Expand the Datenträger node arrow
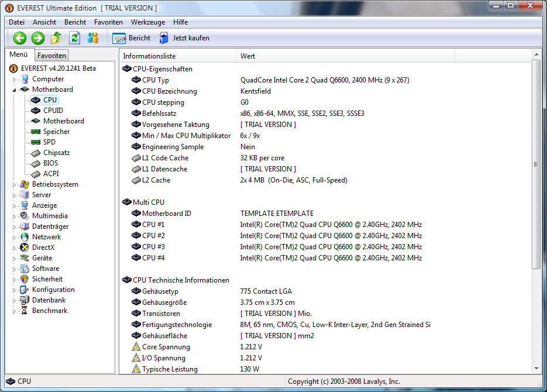The image size is (547, 392). coord(14,227)
